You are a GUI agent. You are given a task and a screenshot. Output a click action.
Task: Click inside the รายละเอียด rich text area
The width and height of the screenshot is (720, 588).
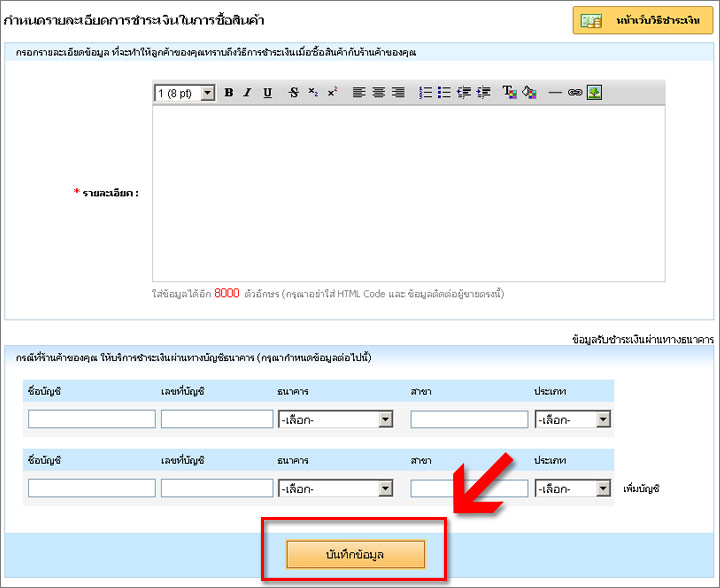(408, 193)
